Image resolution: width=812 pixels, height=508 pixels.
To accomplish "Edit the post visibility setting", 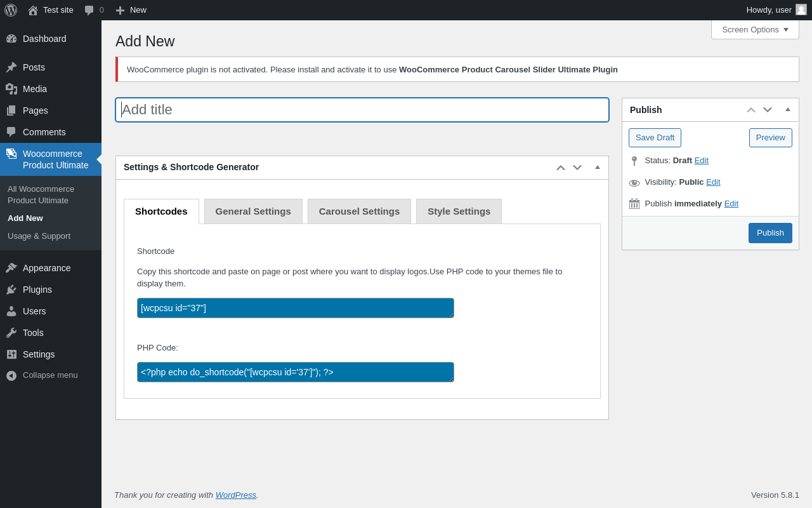I will (x=713, y=182).
